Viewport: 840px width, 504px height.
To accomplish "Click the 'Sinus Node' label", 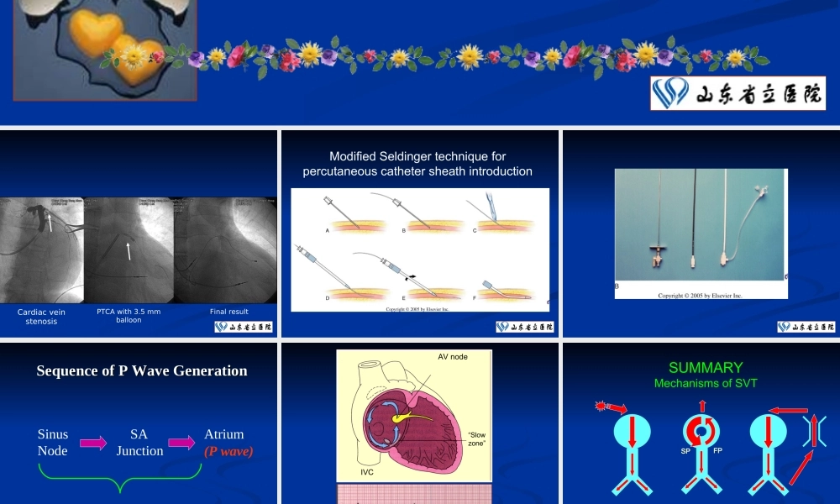I will (x=52, y=443).
